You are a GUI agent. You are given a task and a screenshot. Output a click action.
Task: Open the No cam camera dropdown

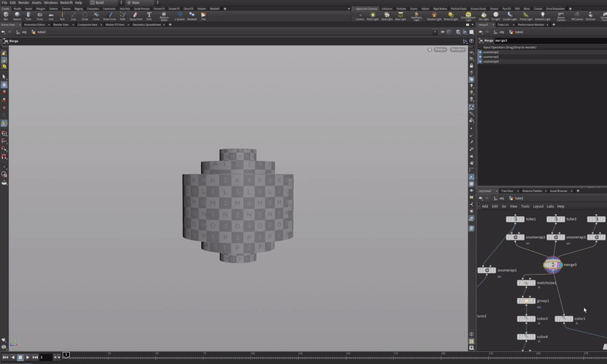458,49
